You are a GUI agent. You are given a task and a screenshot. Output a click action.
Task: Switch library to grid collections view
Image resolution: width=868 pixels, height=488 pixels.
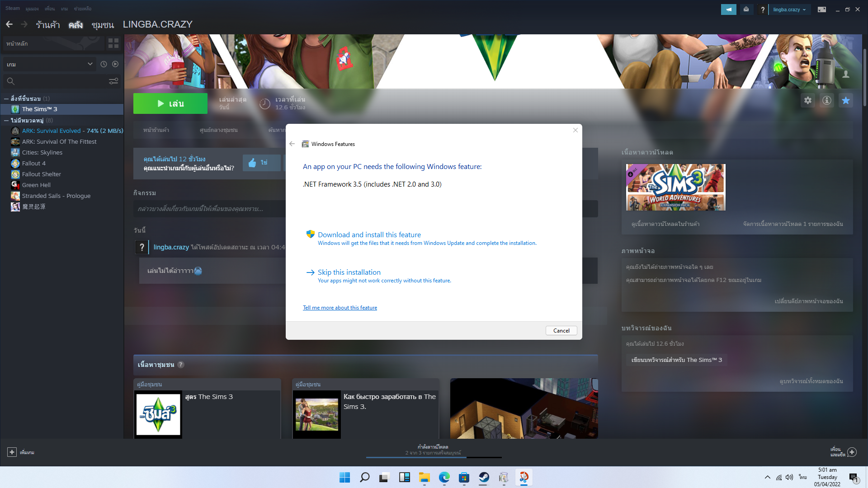point(113,43)
